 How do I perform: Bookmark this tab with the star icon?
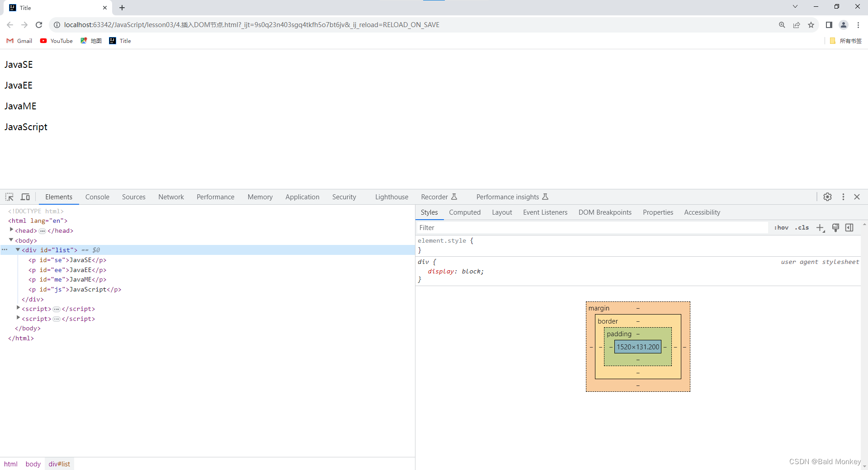811,25
